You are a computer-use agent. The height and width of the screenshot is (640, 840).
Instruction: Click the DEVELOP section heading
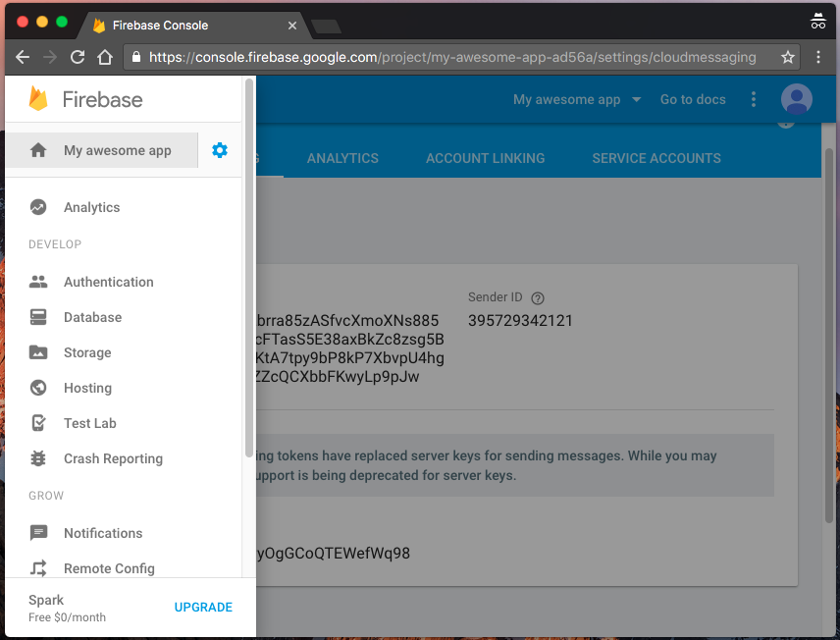coord(55,243)
